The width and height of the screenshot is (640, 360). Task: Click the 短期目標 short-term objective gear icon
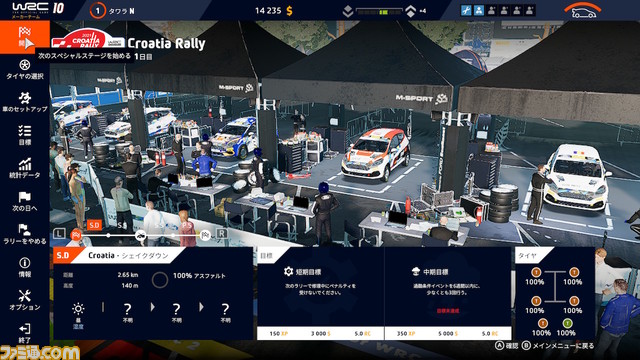pos(289,271)
